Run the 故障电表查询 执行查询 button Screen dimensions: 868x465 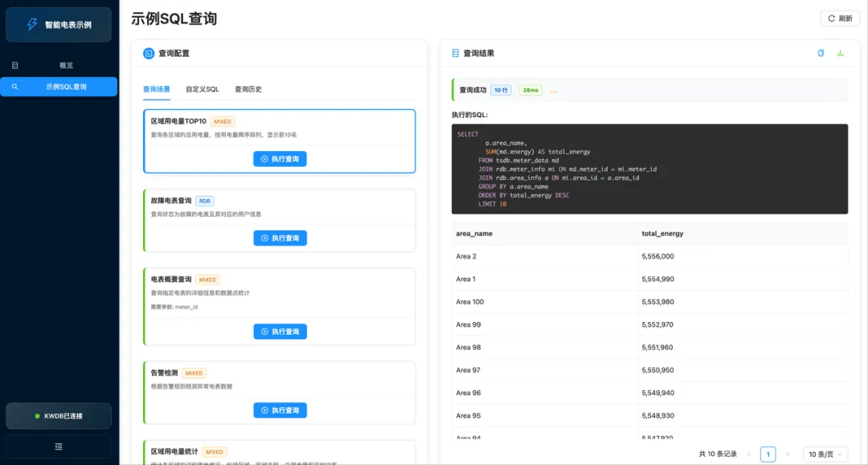click(x=280, y=238)
